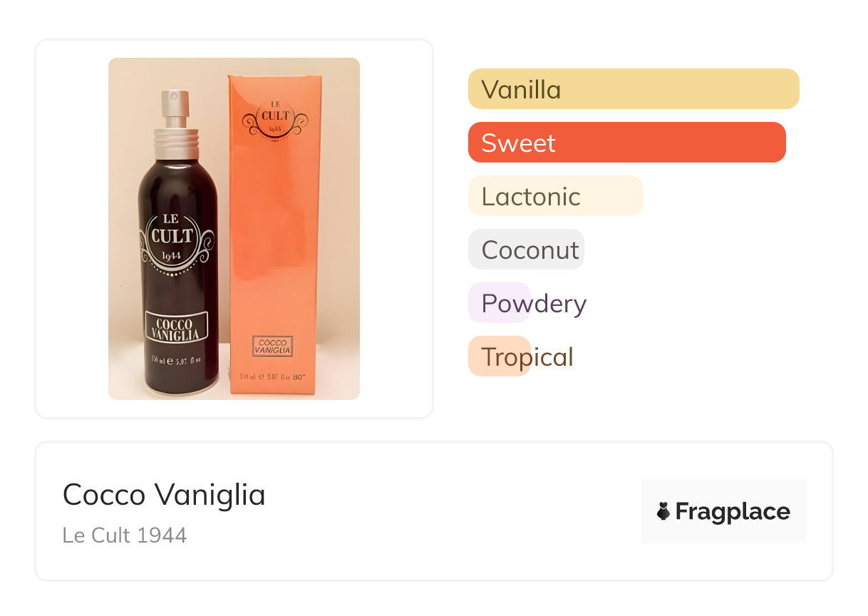
Task: Choose the Coconut accord bar
Action: click(x=526, y=250)
